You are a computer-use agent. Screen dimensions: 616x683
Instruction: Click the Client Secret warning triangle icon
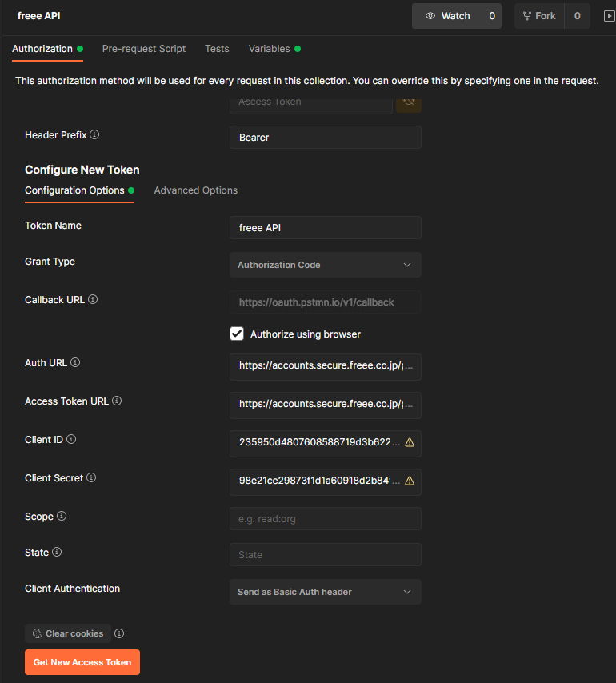tap(410, 481)
